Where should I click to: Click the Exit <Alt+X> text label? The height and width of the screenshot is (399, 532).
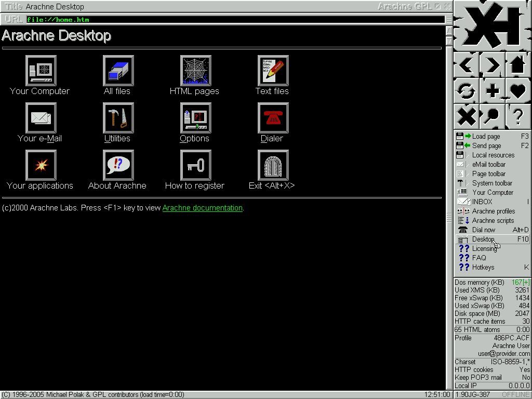[x=272, y=185]
